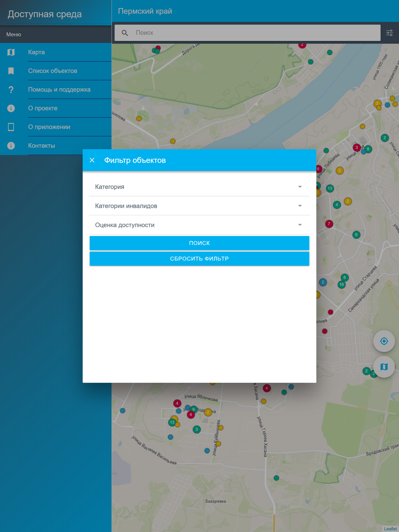Click the Категория dropdown arrow
The height and width of the screenshot is (532, 399).
pyautogui.click(x=300, y=187)
